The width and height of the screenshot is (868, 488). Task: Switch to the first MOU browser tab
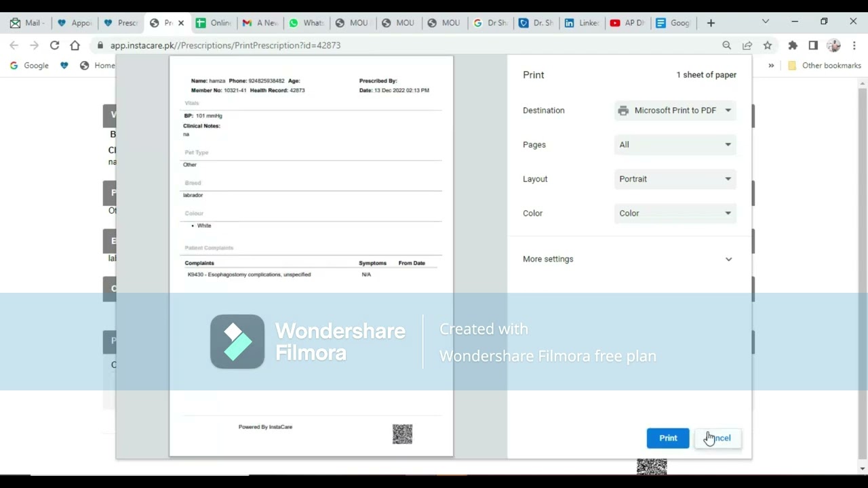tap(352, 22)
